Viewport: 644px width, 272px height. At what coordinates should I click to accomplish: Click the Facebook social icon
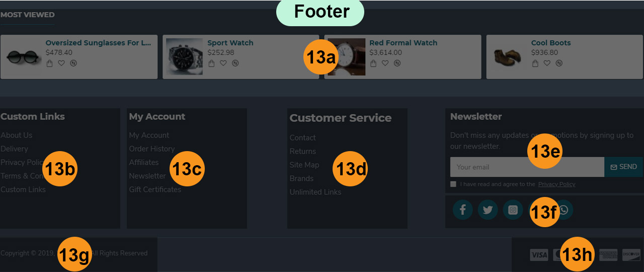pos(462,210)
